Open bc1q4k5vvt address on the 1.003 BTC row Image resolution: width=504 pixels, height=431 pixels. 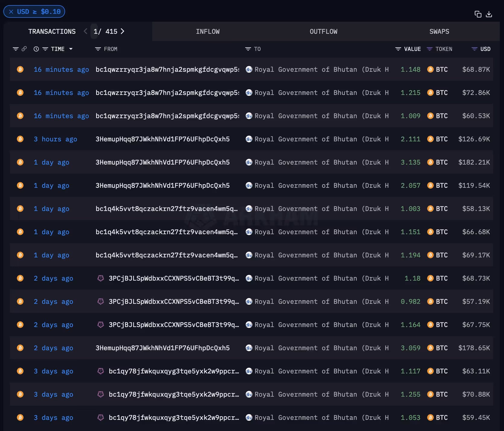coord(167,209)
